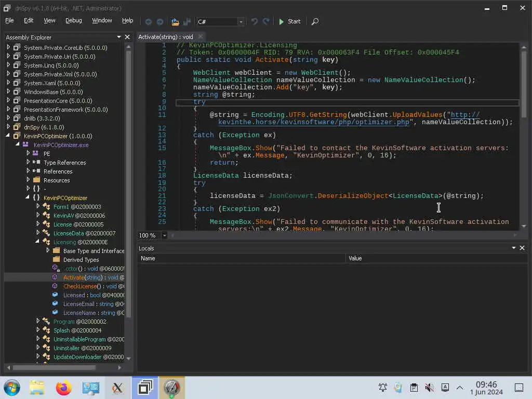Expand dnlib (3.3.2.0) node
The image size is (532, 399).
pyautogui.click(x=8, y=118)
